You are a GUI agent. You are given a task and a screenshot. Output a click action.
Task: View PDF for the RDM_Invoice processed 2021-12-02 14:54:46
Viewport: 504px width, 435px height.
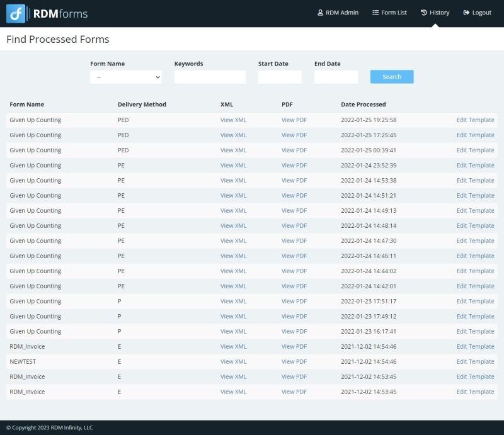294,346
